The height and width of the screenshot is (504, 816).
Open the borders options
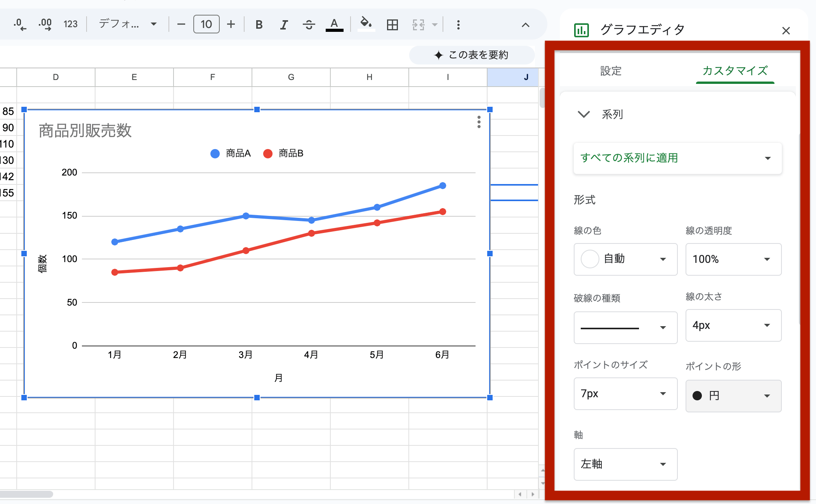coord(392,24)
